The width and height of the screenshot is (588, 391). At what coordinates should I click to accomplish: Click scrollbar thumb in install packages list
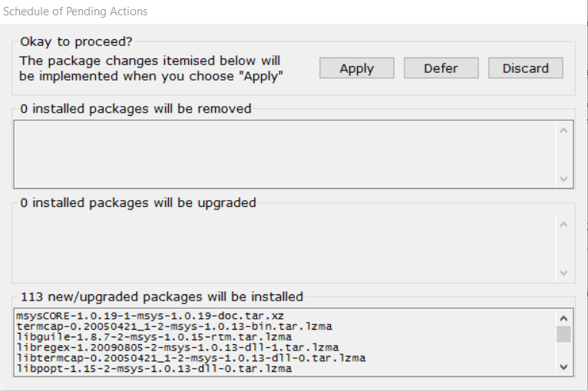(563, 333)
